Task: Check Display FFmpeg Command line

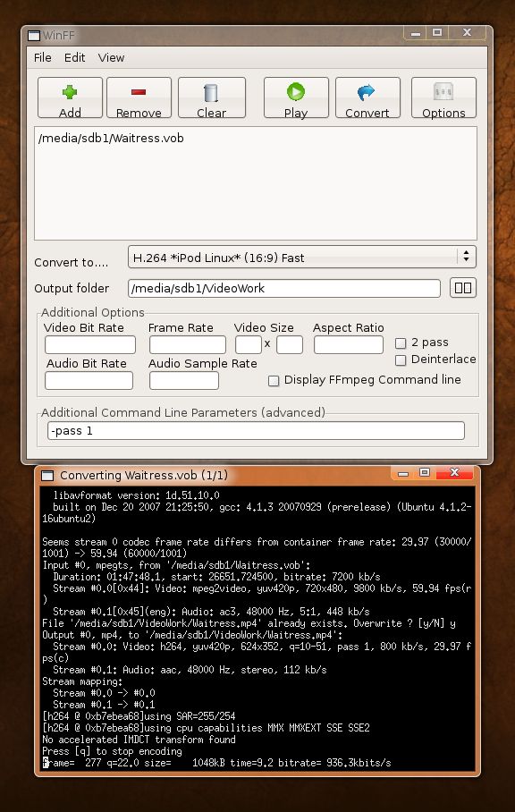Action: click(x=274, y=381)
